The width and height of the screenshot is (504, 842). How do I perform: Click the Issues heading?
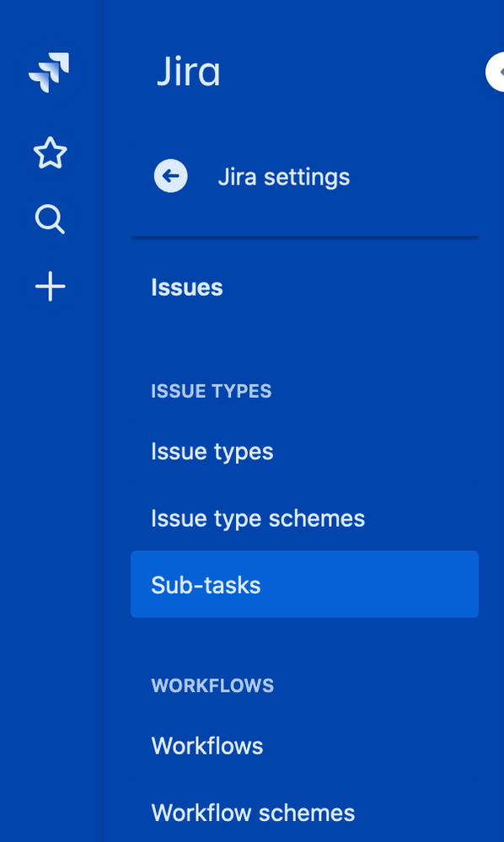coord(187,287)
